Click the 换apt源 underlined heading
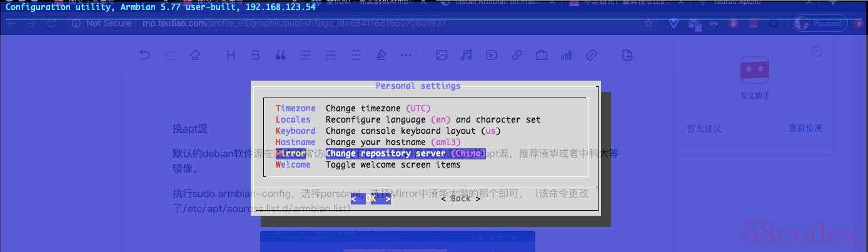 [x=190, y=129]
